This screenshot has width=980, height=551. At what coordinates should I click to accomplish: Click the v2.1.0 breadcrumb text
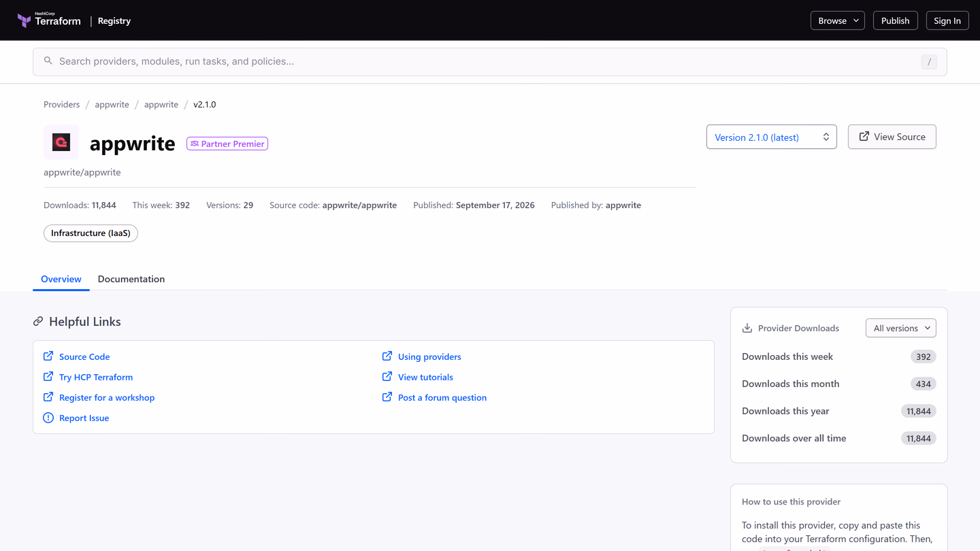204,104
